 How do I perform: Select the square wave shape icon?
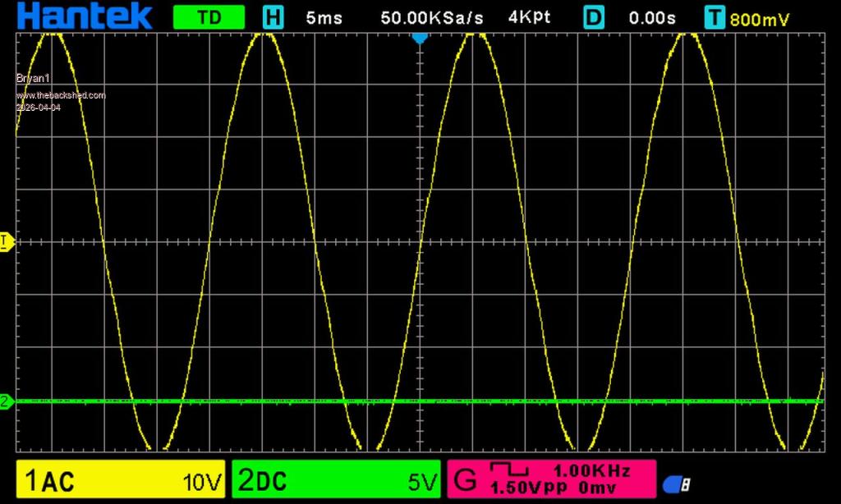[509, 470]
